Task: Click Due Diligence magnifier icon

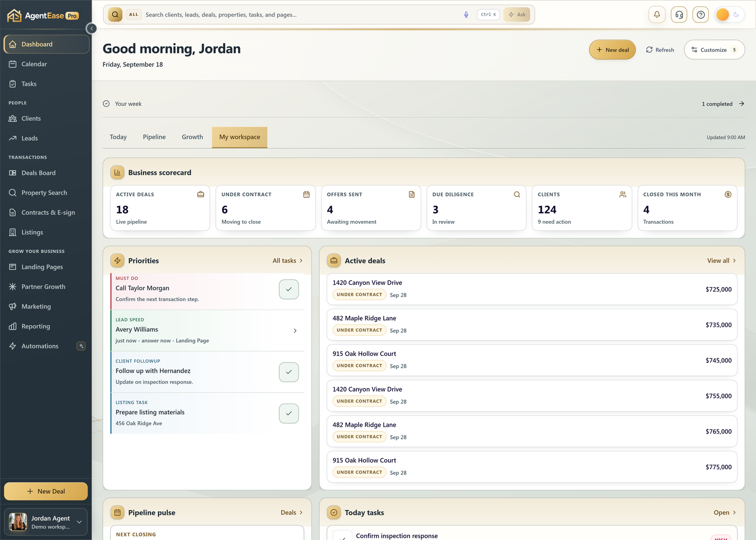Action: click(517, 194)
